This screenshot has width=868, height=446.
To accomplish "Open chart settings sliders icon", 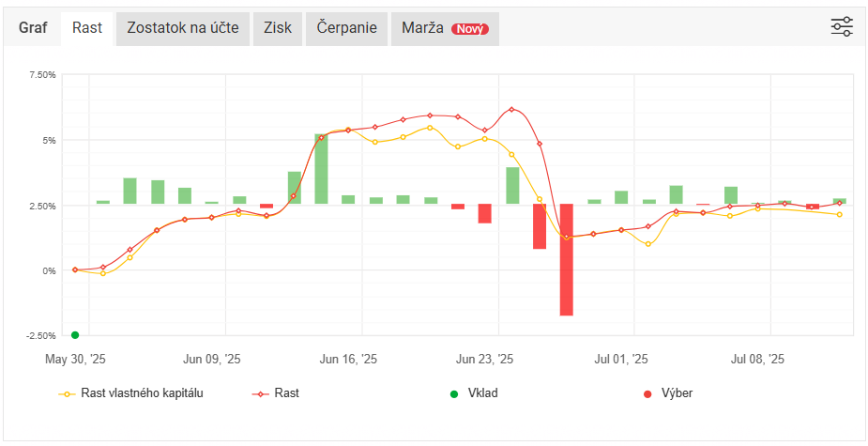I will 842,26.
